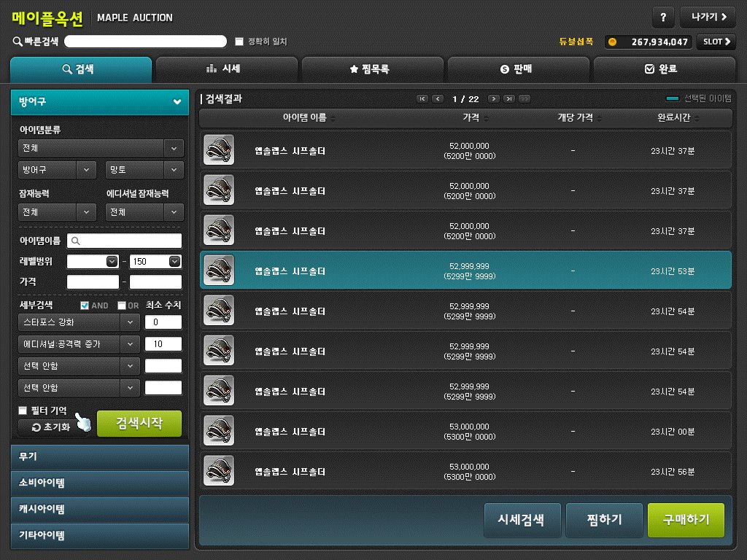Click 스타포스 강화 minimum value field showing 0
747x560 pixels.
[163, 322]
